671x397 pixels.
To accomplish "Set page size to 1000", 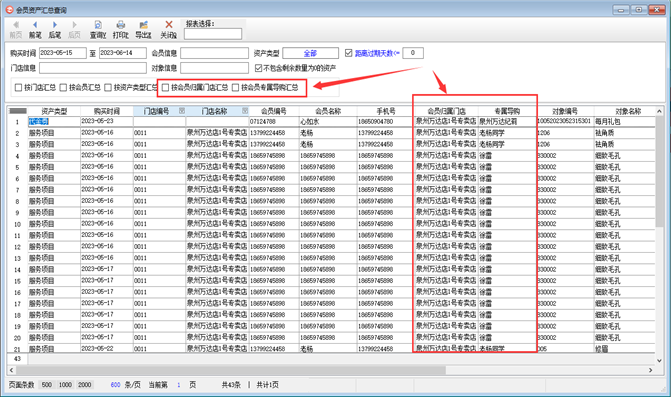I will pos(65,385).
